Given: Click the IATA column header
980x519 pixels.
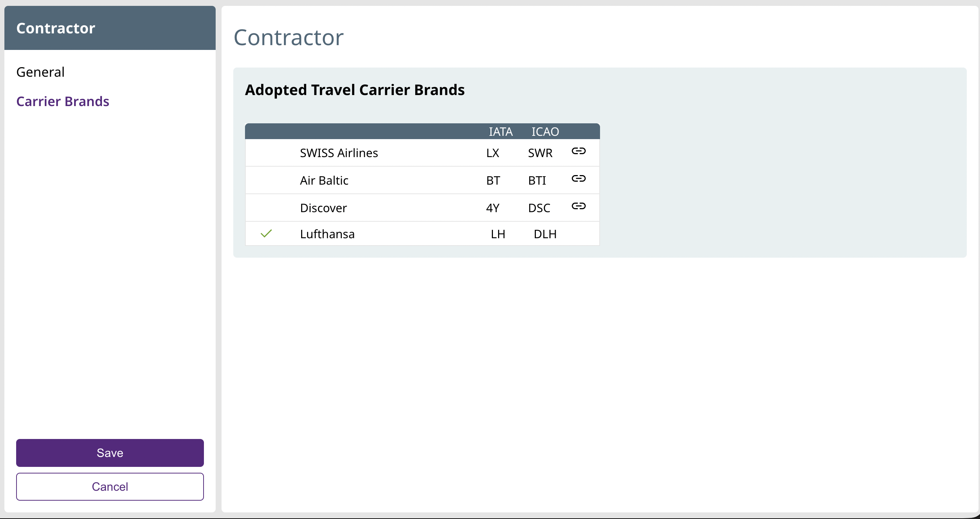Looking at the screenshot, I should (501, 132).
